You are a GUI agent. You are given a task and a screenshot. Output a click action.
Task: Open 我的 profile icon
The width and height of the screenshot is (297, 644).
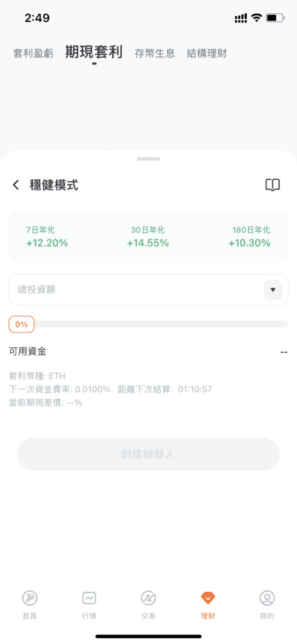[x=267, y=598]
